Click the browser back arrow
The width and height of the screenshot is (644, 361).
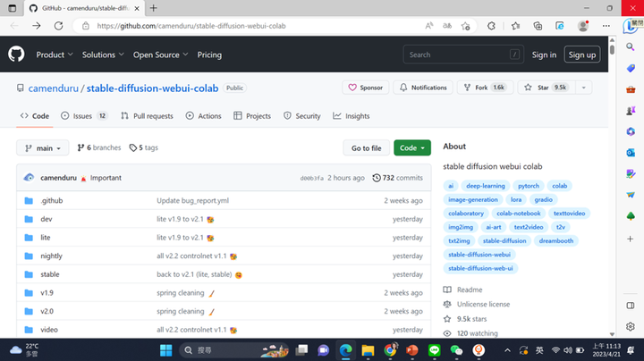(14, 26)
